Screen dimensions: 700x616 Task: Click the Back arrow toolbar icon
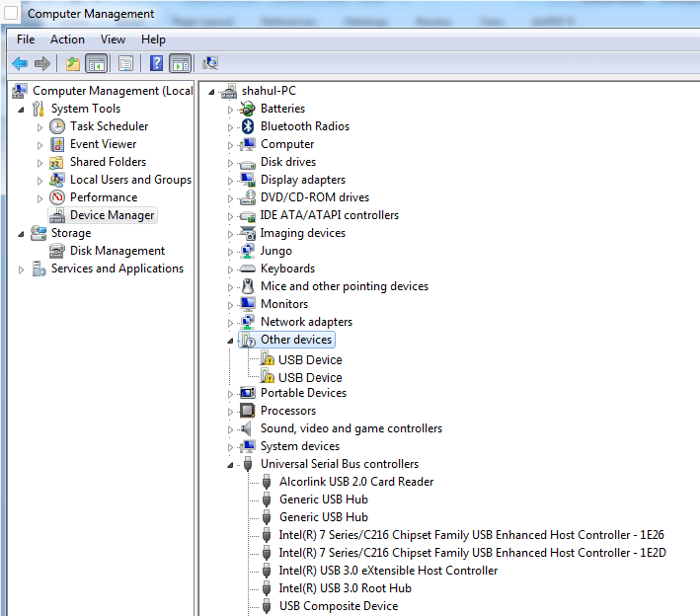[x=20, y=64]
